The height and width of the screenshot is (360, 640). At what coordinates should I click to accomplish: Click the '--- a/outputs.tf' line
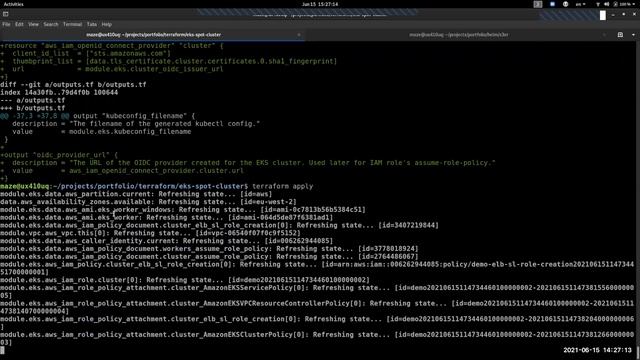pyautogui.click(x=33, y=100)
